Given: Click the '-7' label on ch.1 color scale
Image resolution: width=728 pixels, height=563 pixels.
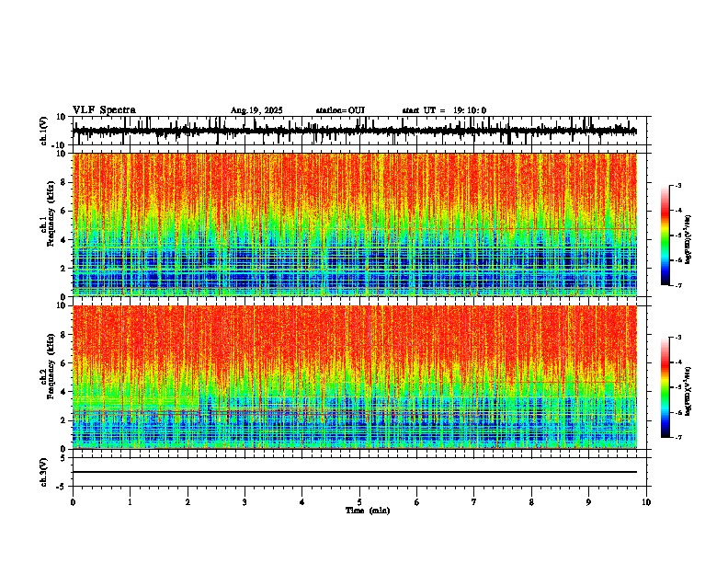Looking at the screenshot, I should pos(678,285).
